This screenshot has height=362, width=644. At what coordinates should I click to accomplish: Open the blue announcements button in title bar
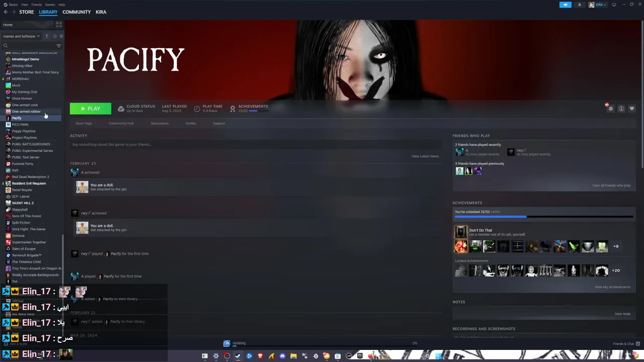click(566, 5)
